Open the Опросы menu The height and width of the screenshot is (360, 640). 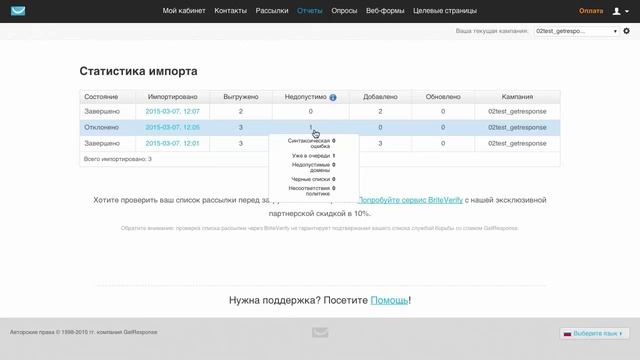[x=344, y=11]
